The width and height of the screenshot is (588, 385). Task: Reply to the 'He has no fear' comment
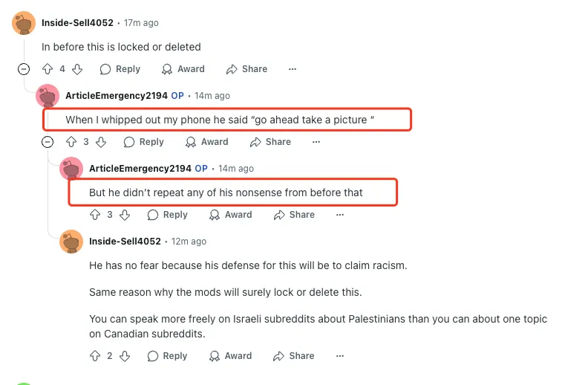tap(168, 356)
